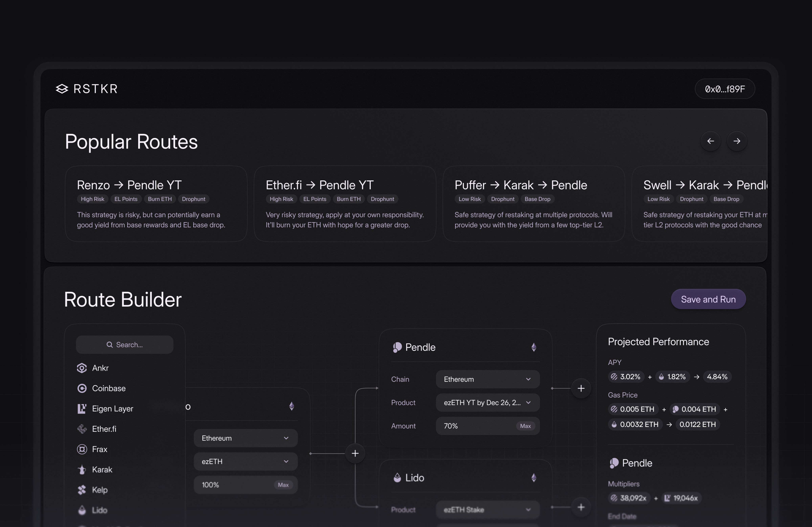Image resolution: width=812 pixels, height=527 pixels.
Task: Open the ezETH YT by Dec 26 product dropdown
Action: (488, 402)
